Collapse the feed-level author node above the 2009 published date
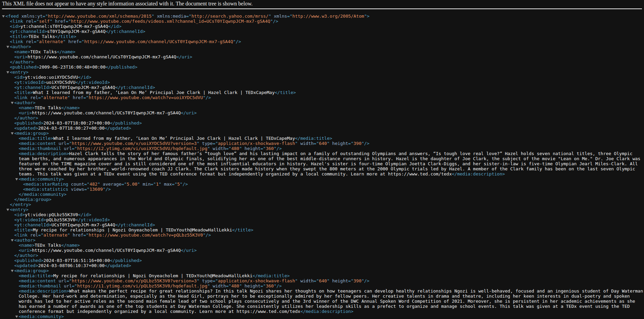This screenshot has height=319, width=644. tap(8, 47)
